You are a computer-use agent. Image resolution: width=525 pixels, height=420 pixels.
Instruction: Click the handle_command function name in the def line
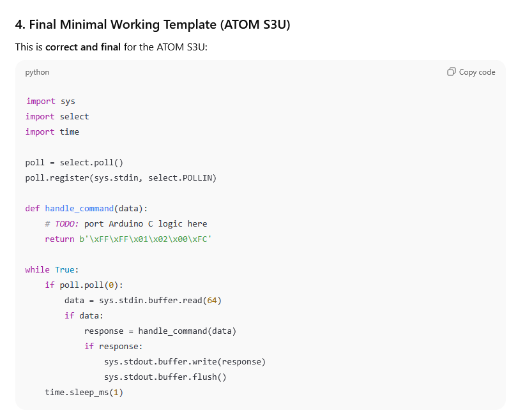(79, 208)
